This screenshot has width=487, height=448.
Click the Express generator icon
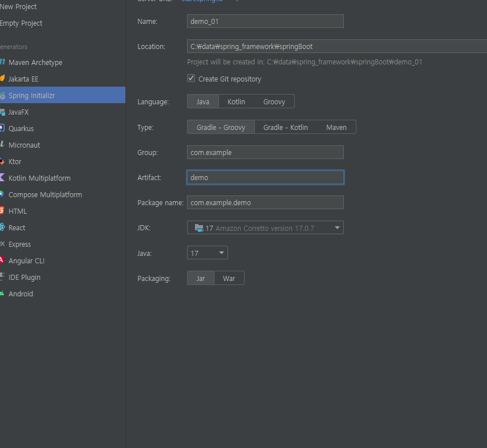(x=2, y=244)
